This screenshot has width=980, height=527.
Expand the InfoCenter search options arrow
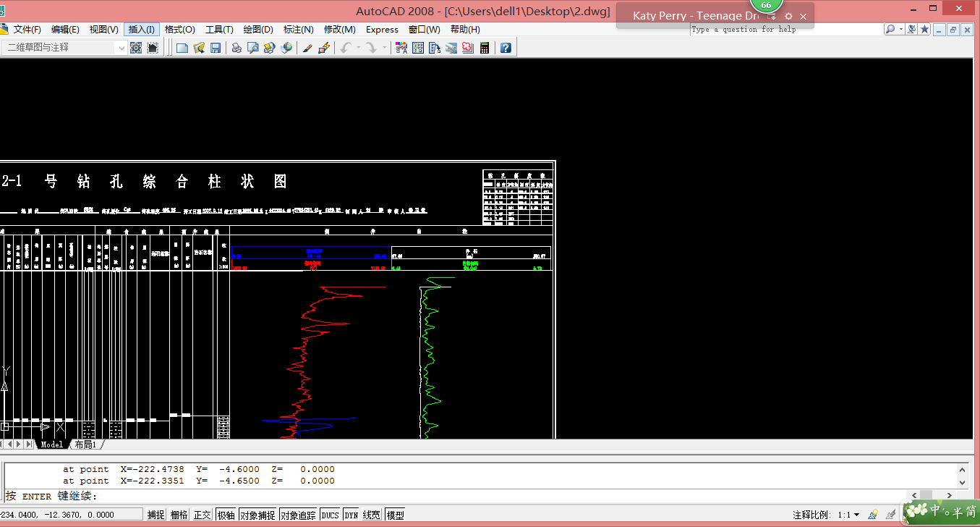[x=900, y=30]
